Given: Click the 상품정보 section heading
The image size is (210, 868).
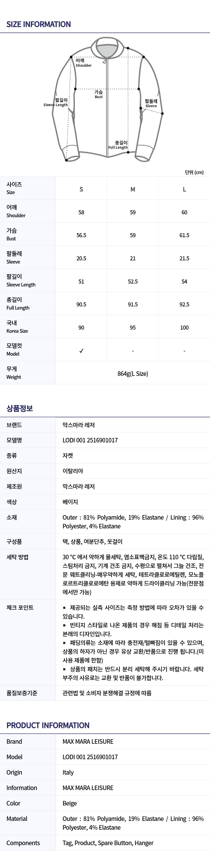Looking at the screenshot, I should click(19, 408).
